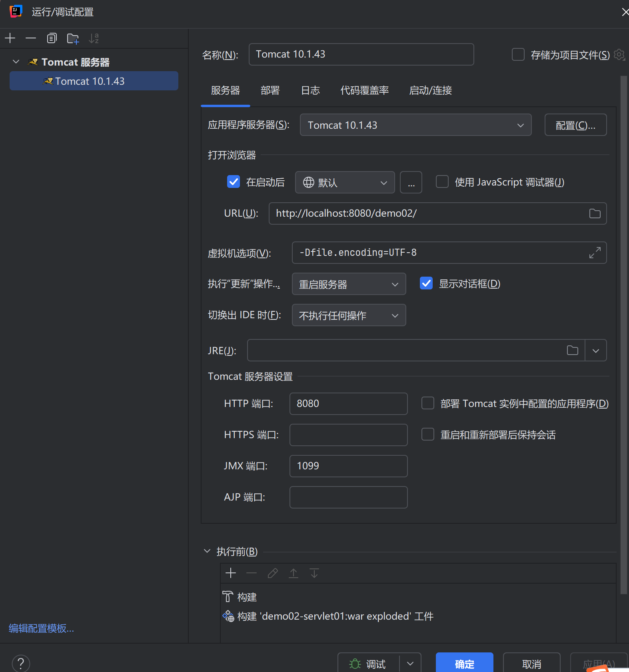Click the configuration name field

point(361,54)
